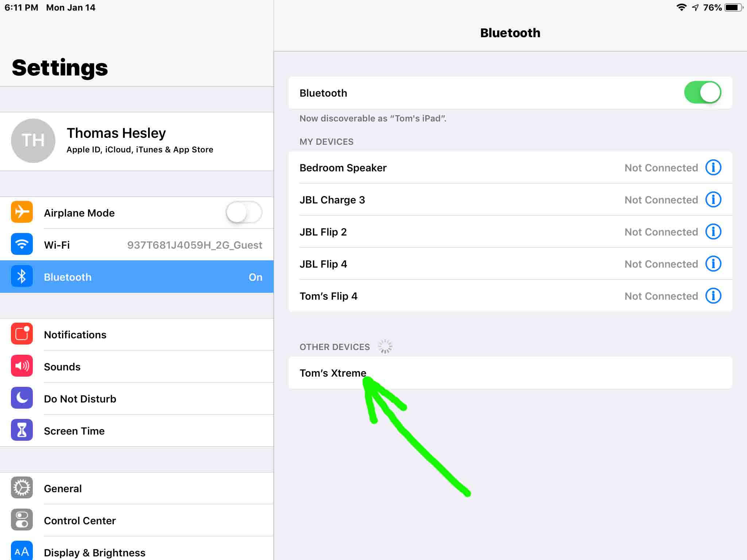The image size is (747, 560).
Task: Connect to Tom's Flip 4
Action: [x=510, y=296]
